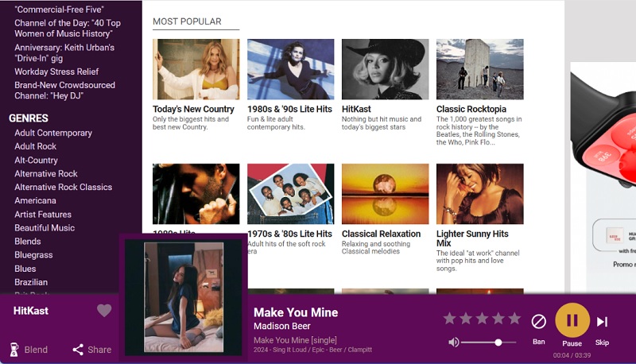Click the red watch advertisement
Image resolution: width=636 pixels, height=364 pixels.
[x=603, y=176]
